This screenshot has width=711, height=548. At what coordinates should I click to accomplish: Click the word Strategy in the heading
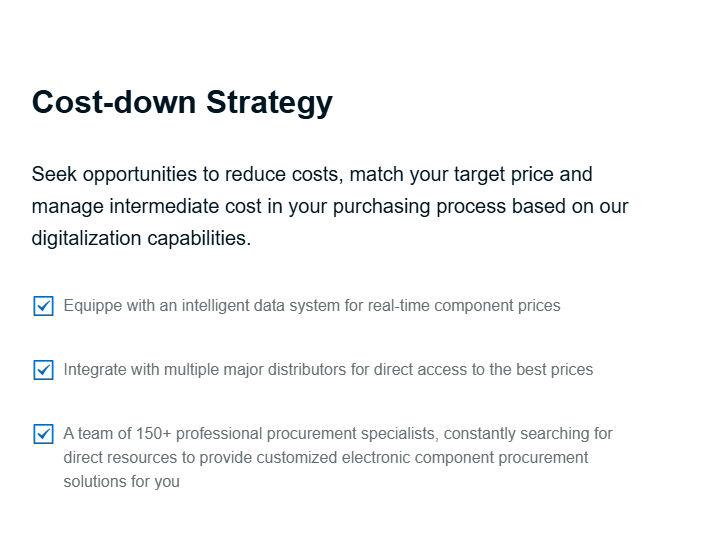[x=269, y=102]
